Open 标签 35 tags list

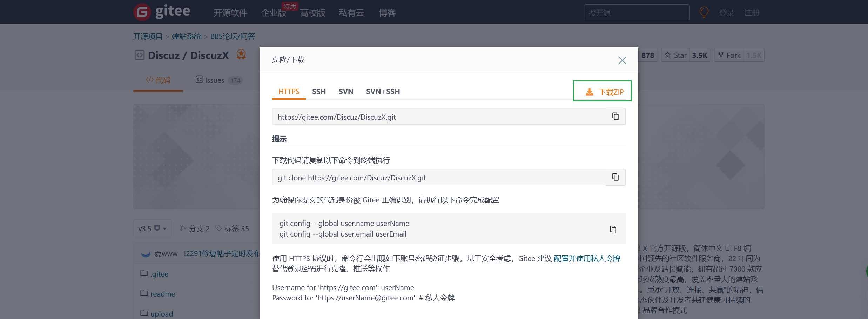(x=232, y=228)
